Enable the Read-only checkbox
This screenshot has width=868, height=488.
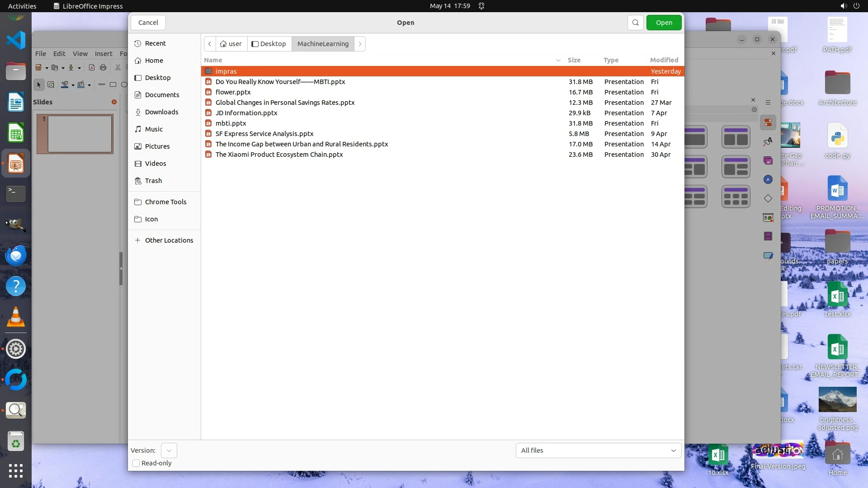[136, 463]
